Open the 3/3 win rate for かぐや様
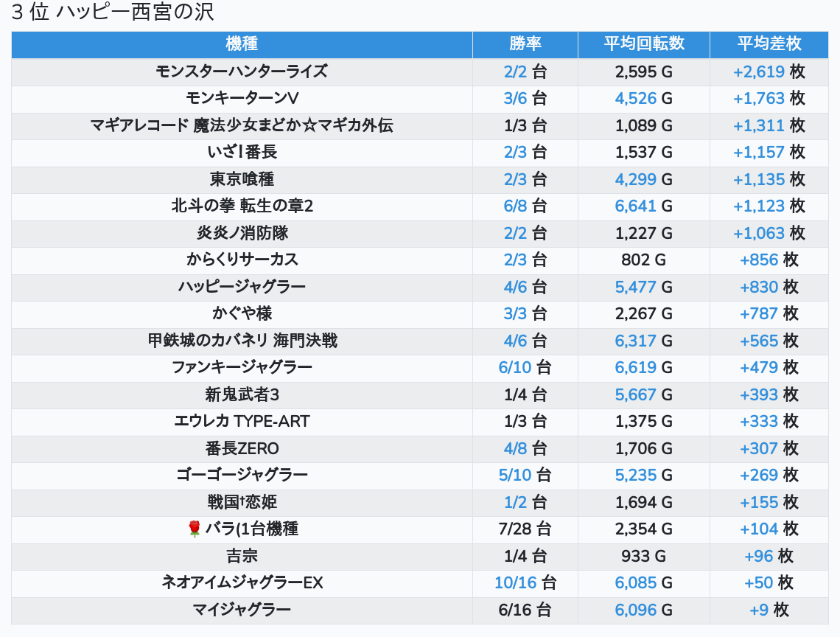Image resolution: width=840 pixels, height=637 pixels. point(515,314)
